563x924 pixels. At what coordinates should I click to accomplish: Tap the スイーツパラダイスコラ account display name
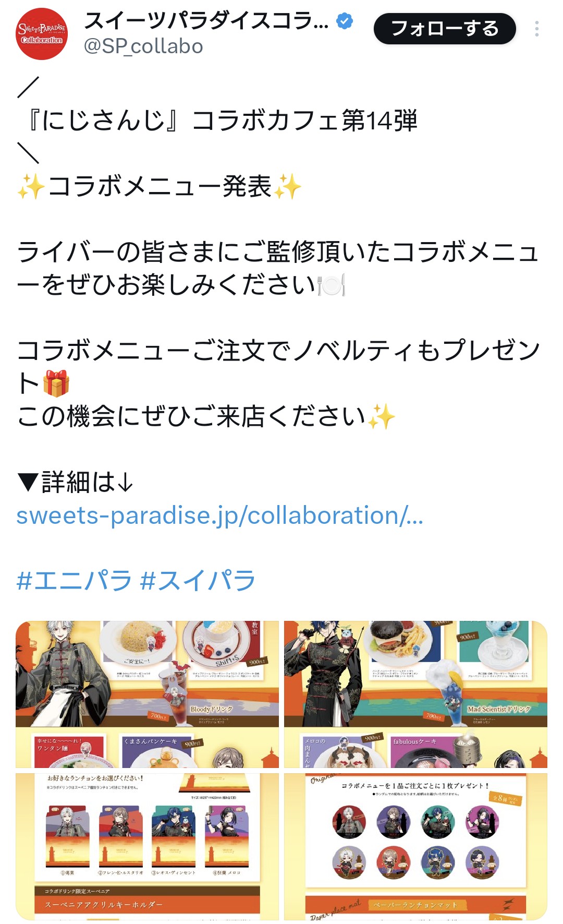pos(206,21)
